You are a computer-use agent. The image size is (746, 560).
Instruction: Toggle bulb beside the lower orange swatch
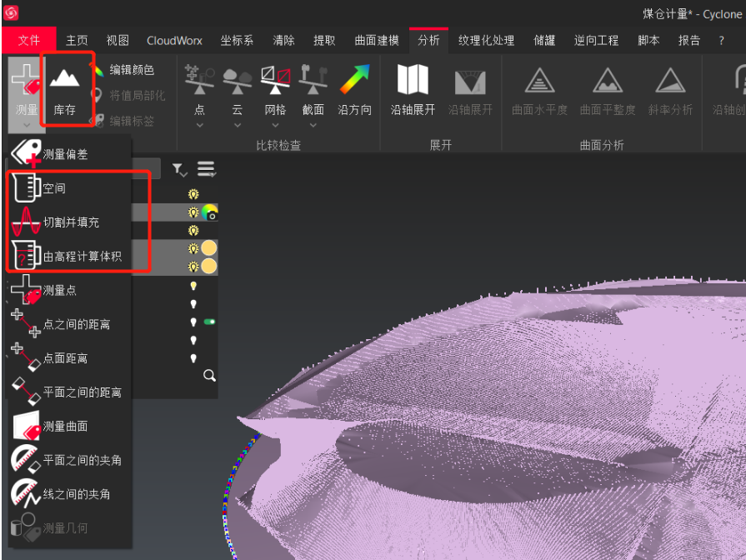click(193, 267)
